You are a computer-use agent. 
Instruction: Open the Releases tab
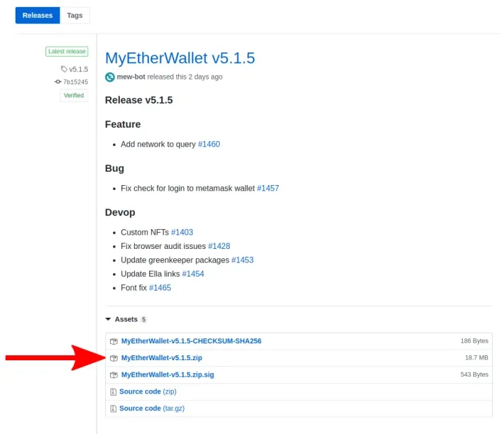(x=38, y=16)
